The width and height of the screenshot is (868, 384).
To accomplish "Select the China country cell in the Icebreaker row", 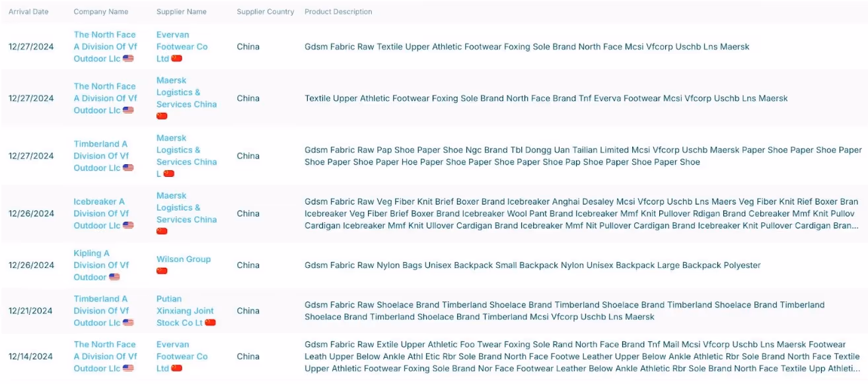I will coord(248,213).
